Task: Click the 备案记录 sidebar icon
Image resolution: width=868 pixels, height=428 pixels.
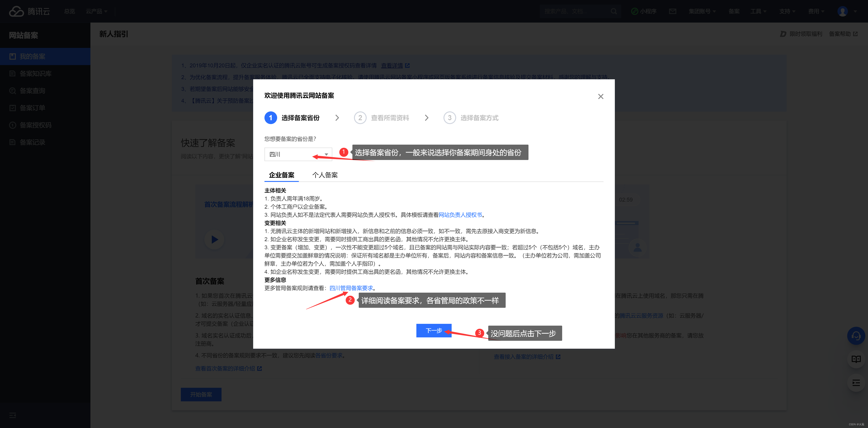Action: 12,142
